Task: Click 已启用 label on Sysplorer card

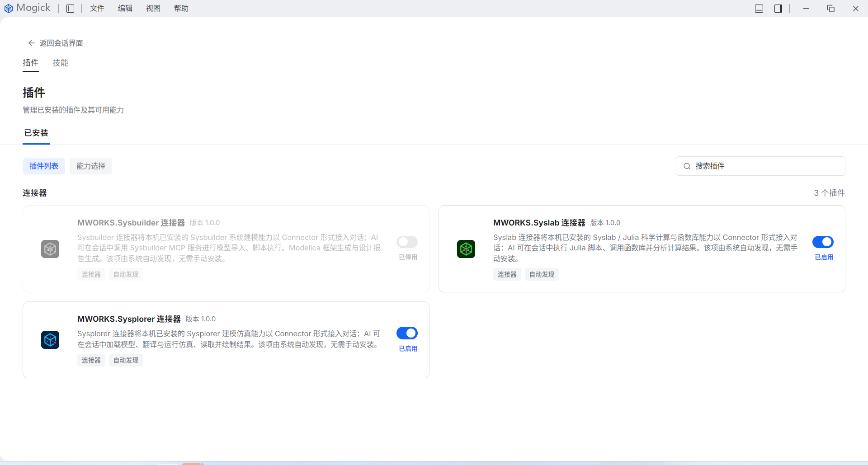Action: [408, 348]
